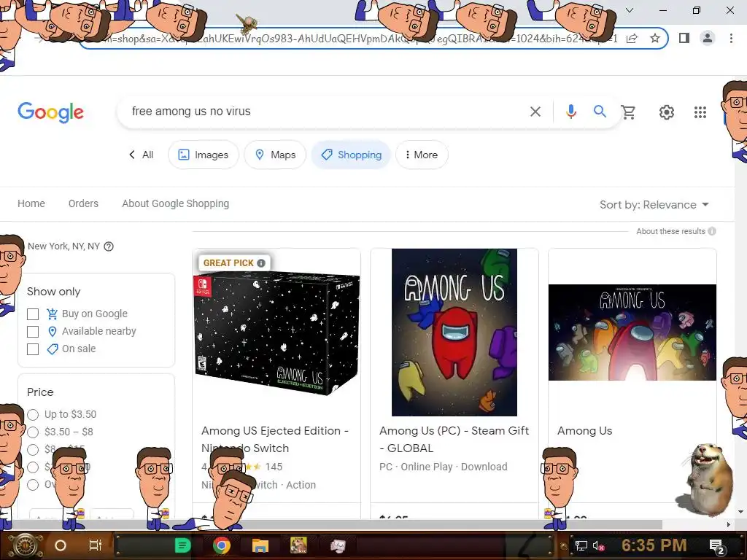747x560 pixels.
Task: Click the New York, NY location text
Action: pos(64,246)
